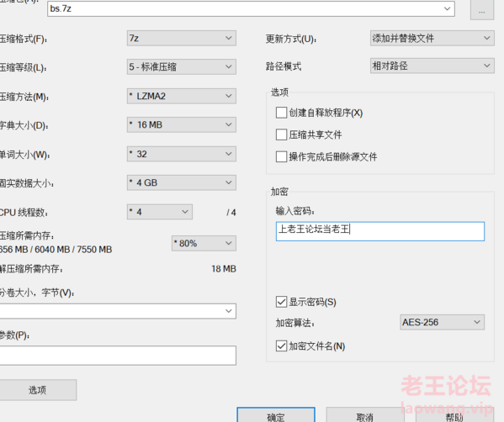Click the 确定 button

point(276,415)
